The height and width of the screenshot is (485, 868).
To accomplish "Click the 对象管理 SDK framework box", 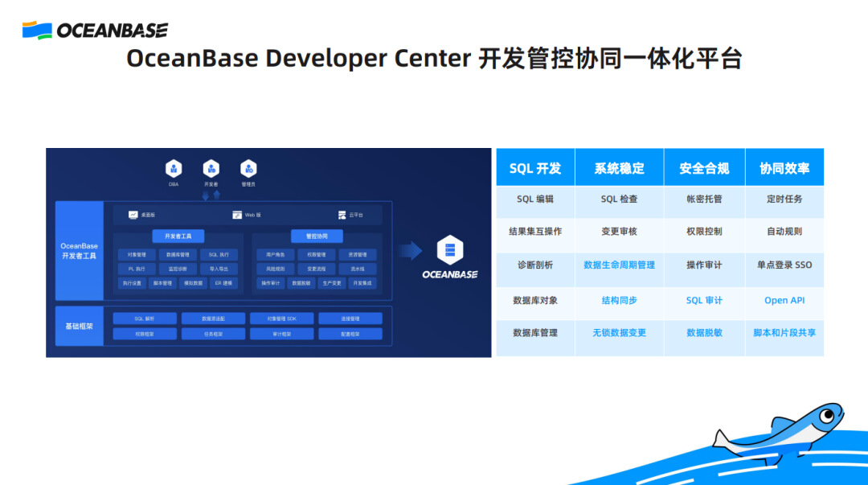I will click(x=282, y=319).
